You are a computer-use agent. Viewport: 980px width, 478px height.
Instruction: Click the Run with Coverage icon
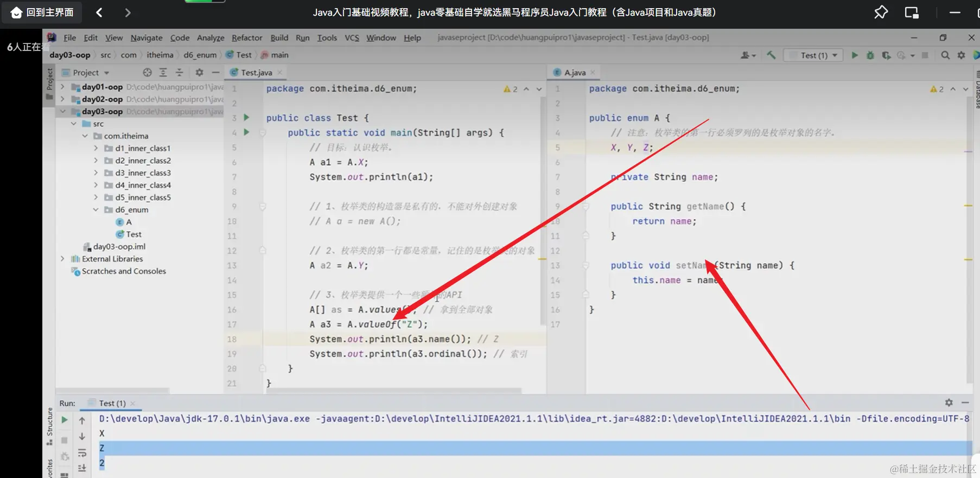pos(886,55)
